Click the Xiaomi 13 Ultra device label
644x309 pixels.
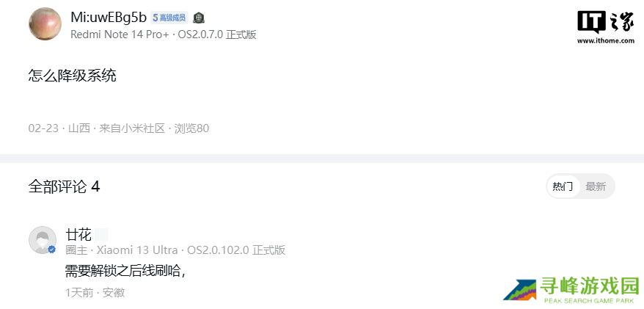pos(137,250)
